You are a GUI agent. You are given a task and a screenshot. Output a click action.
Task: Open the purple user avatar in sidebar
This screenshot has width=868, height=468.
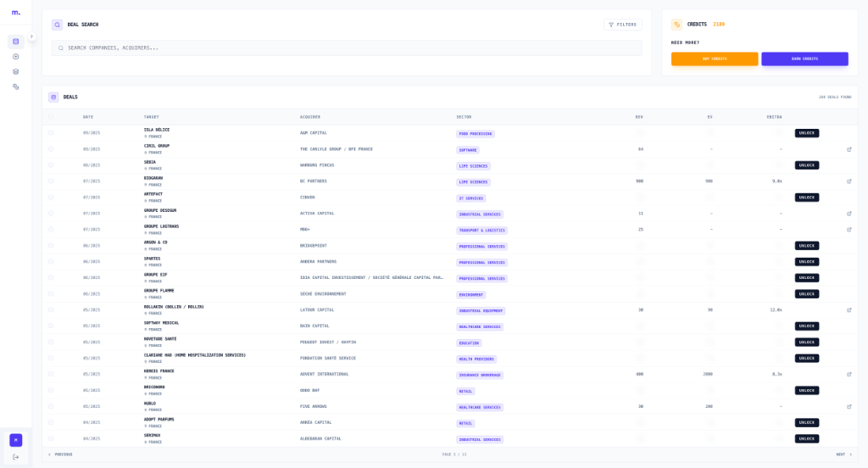(x=15, y=440)
